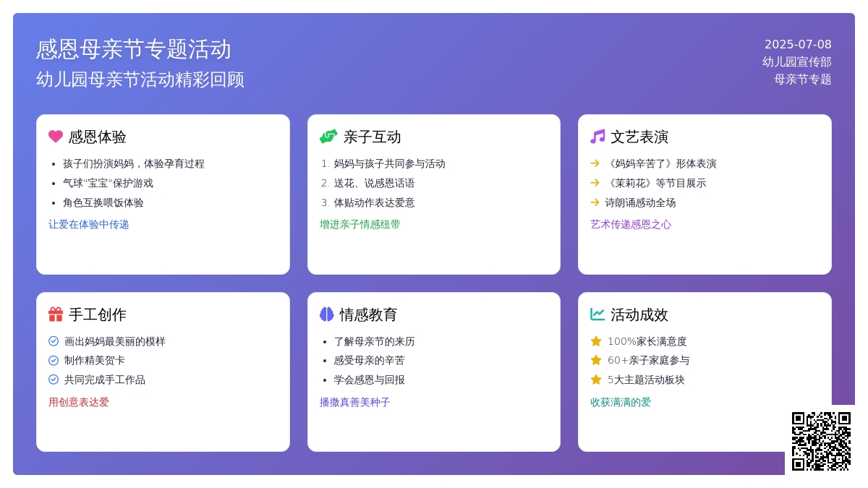Click the date 2025-07-08

click(x=798, y=44)
